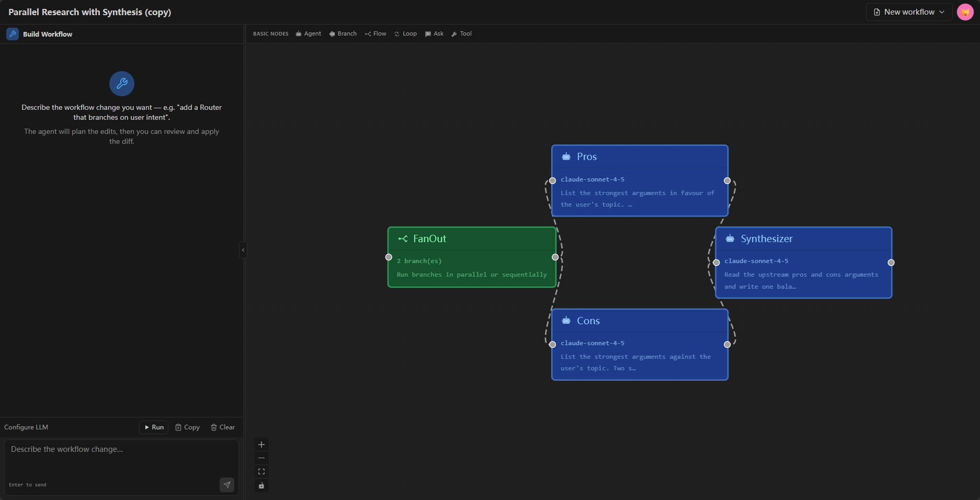The height and width of the screenshot is (500, 980).
Task: Select the FanOut node
Action: [472, 257]
